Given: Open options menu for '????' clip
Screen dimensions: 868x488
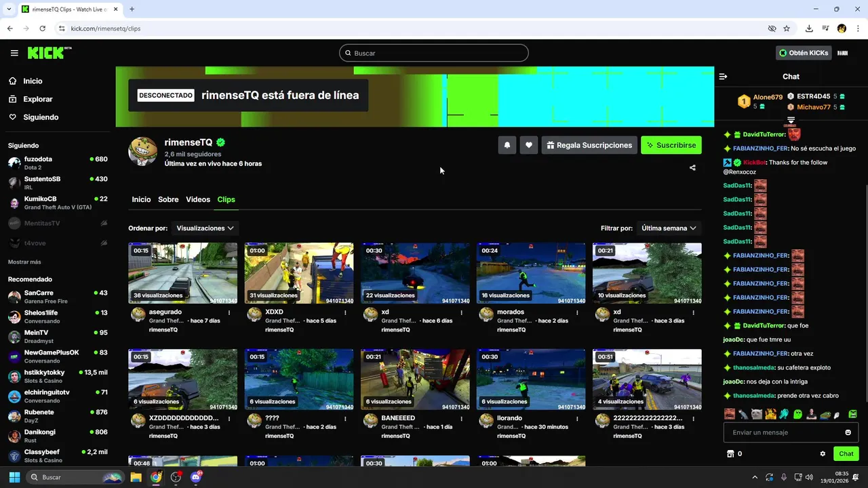Looking at the screenshot, I should pyautogui.click(x=345, y=419).
